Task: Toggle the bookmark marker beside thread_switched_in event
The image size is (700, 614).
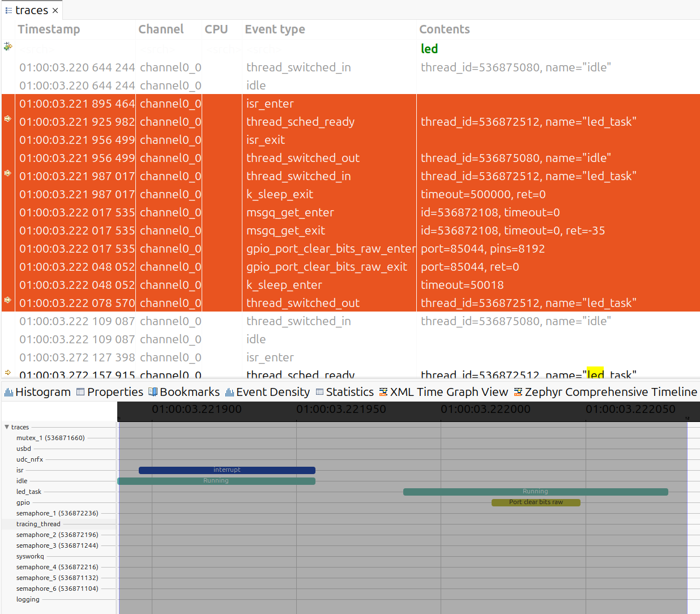Action: 7,174
